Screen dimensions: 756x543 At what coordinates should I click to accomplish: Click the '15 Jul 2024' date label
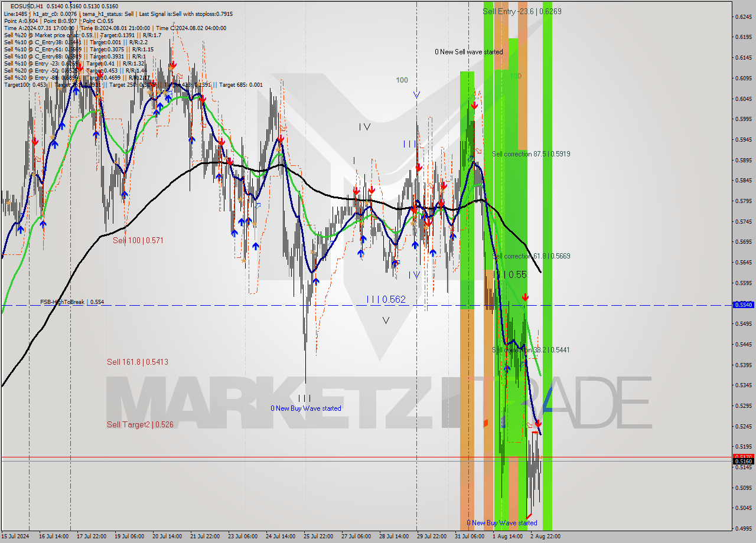point(15,537)
